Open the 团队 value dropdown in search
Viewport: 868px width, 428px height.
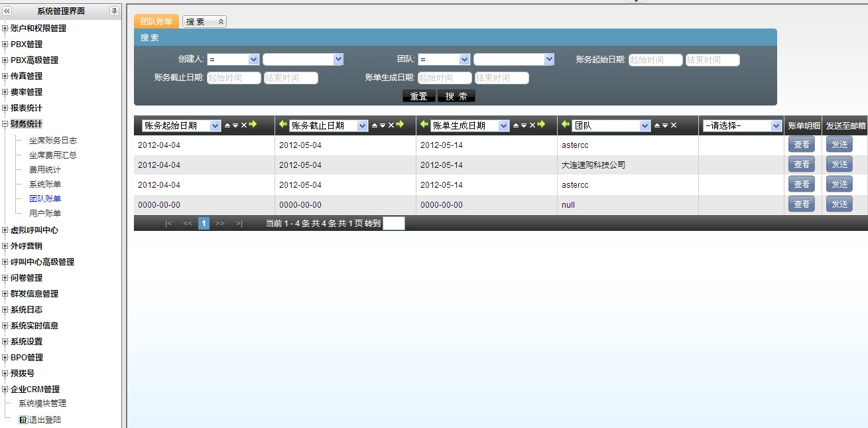pos(513,60)
